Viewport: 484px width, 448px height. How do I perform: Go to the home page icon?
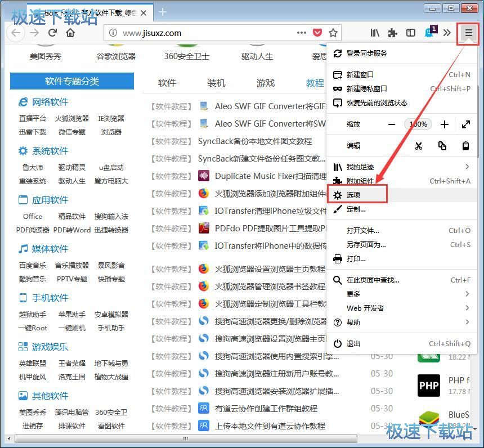click(70, 33)
